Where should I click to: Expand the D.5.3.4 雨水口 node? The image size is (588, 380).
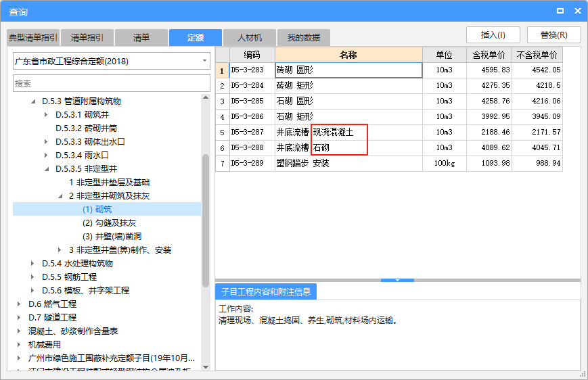(x=46, y=155)
